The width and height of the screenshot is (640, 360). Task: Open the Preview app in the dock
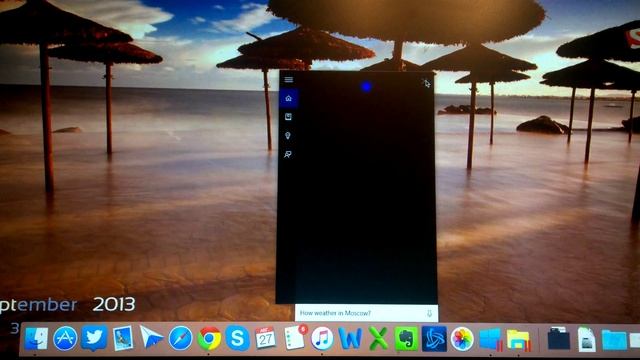[123, 338]
